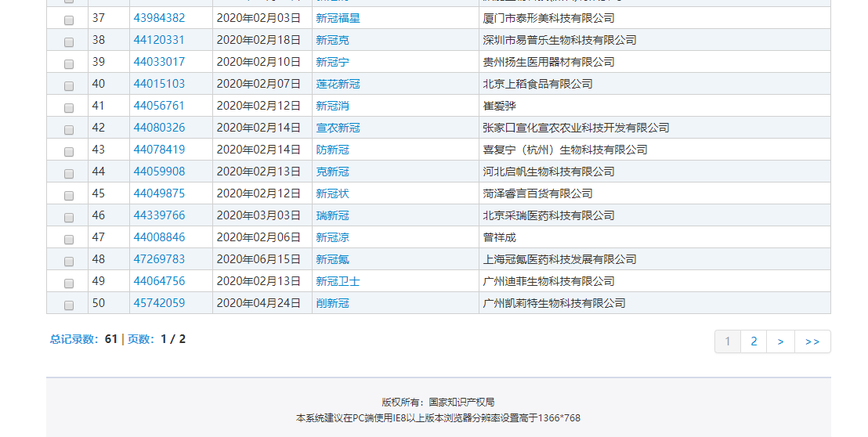Select page 1 in pagination
The width and height of the screenshot is (868, 437).
click(728, 341)
